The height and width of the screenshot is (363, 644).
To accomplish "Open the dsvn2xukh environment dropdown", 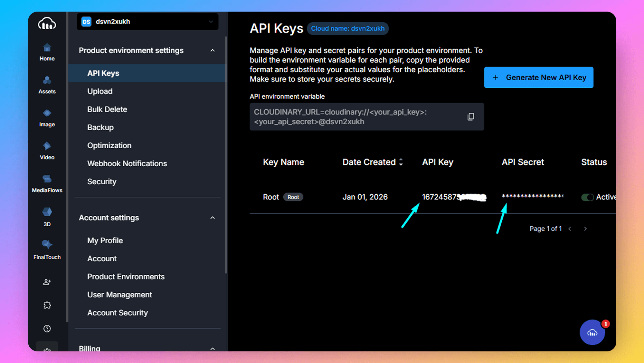I will (147, 22).
